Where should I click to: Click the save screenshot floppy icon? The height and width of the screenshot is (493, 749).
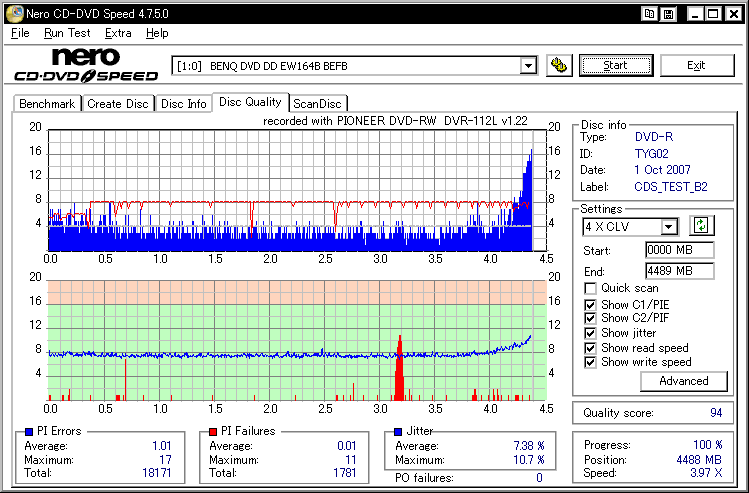[668, 14]
